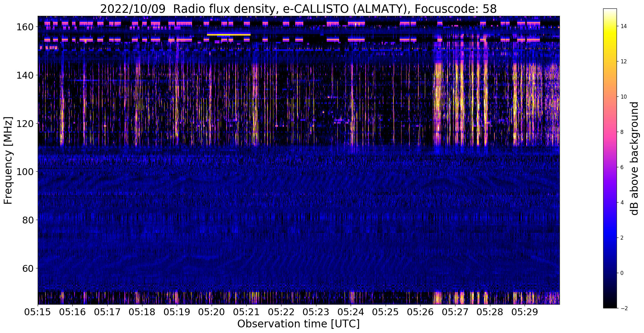The height and width of the screenshot is (333, 644).
Task: Click the 4 colorbar tick label
Action: [622, 203]
